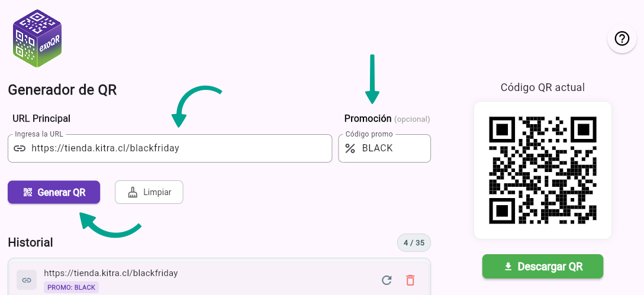The width and height of the screenshot is (644, 295).
Task: Click the Historial section heading
Action: [30, 242]
